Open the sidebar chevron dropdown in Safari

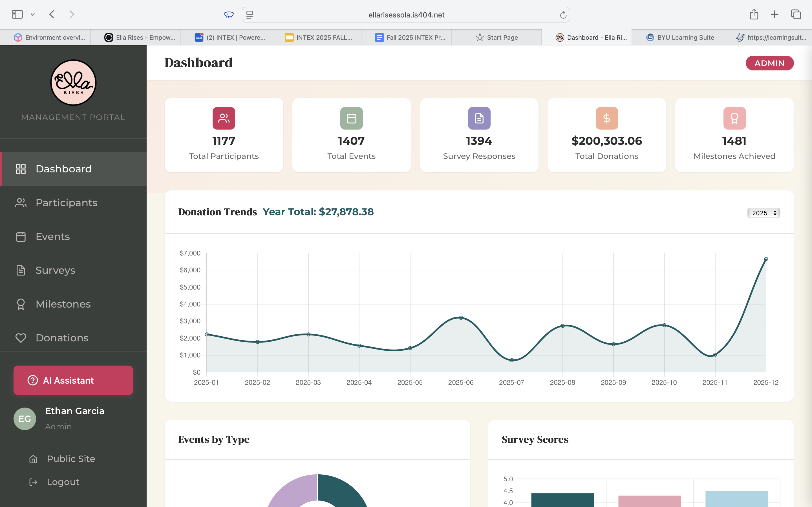pos(32,14)
